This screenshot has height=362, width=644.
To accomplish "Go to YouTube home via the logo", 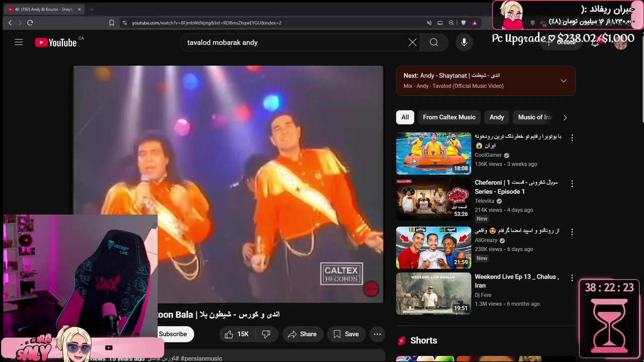I will (x=56, y=43).
